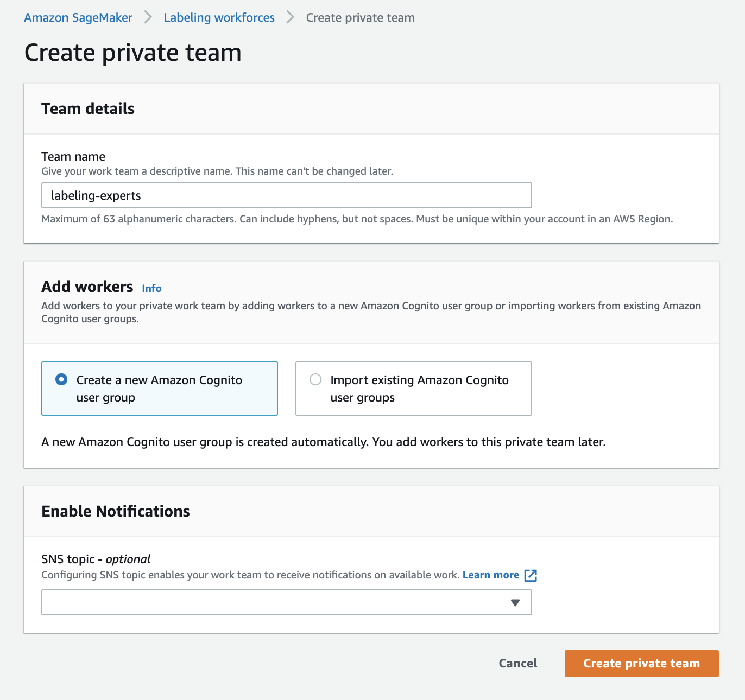
Task: Open the Learn more external link icon
Action: (531, 575)
